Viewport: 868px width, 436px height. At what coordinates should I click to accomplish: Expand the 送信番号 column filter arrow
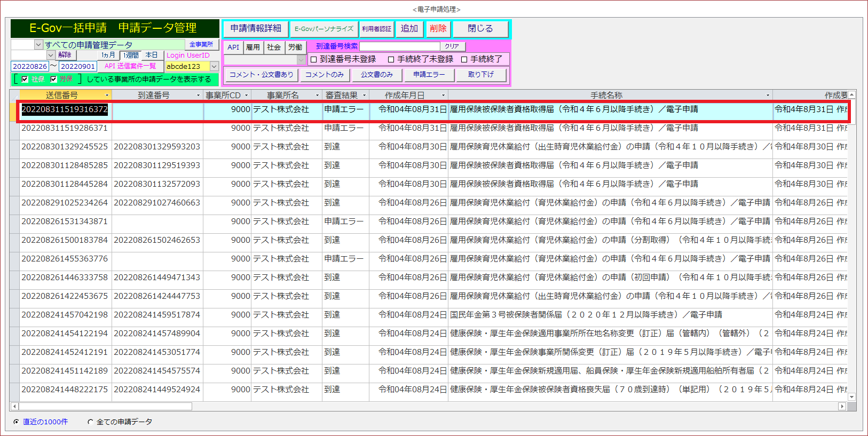click(107, 96)
